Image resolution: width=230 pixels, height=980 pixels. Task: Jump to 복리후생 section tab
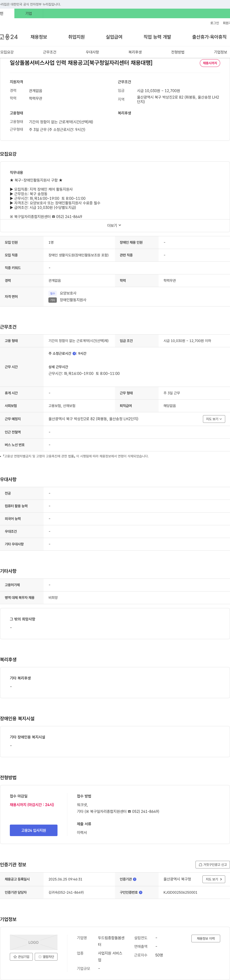point(135,52)
